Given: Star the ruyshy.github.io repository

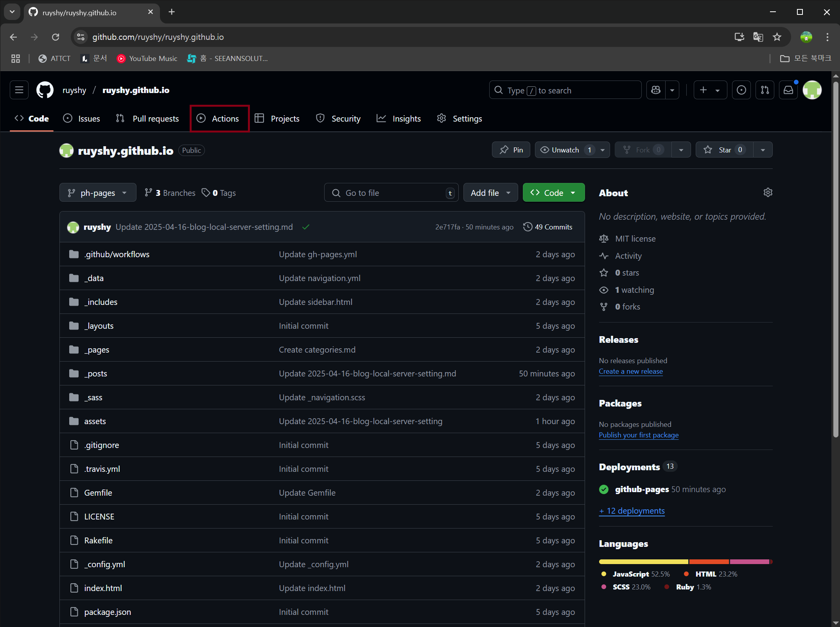Looking at the screenshot, I should [x=724, y=150].
